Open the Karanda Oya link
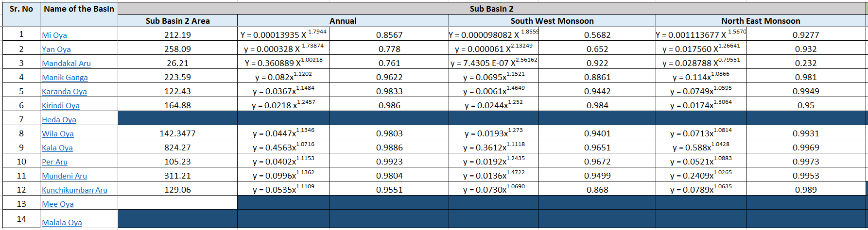868x230 pixels. coord(64,92)
